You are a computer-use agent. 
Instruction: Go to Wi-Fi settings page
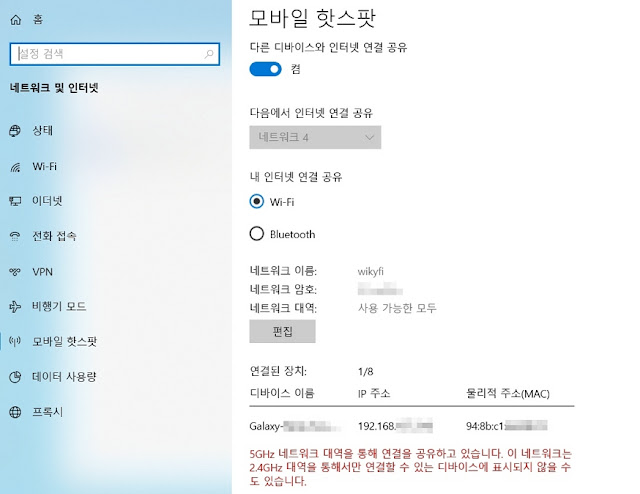click(44, 167)
